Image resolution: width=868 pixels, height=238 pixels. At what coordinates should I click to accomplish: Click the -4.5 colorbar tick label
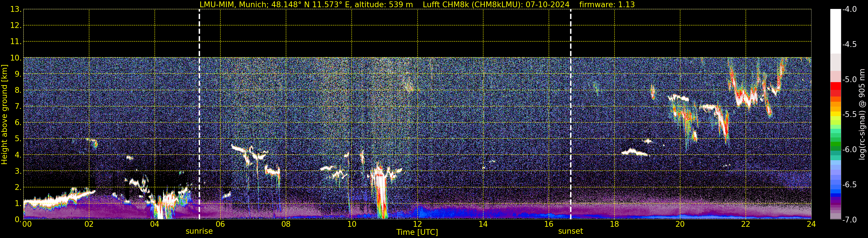coord(849,44)
